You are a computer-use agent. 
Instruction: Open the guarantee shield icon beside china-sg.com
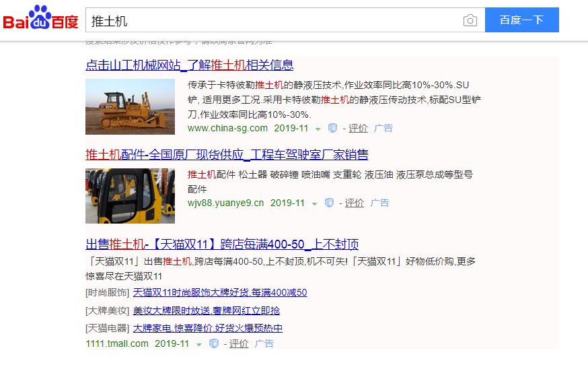click(x=332, y=128)
